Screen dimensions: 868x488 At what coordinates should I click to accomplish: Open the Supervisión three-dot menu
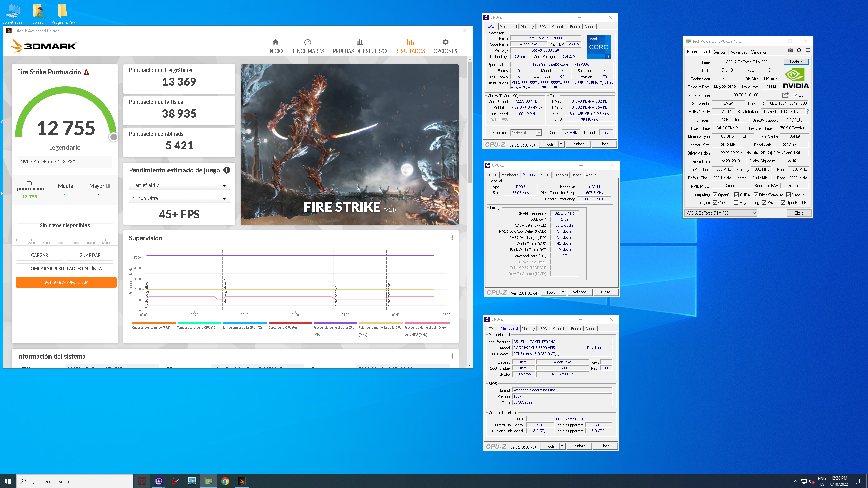point(452,238)
